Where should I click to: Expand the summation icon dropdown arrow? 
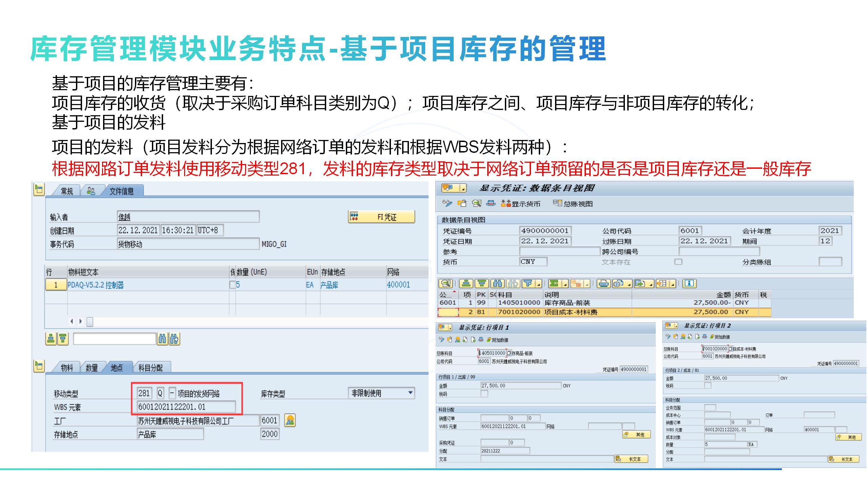[x=565, y=285]
